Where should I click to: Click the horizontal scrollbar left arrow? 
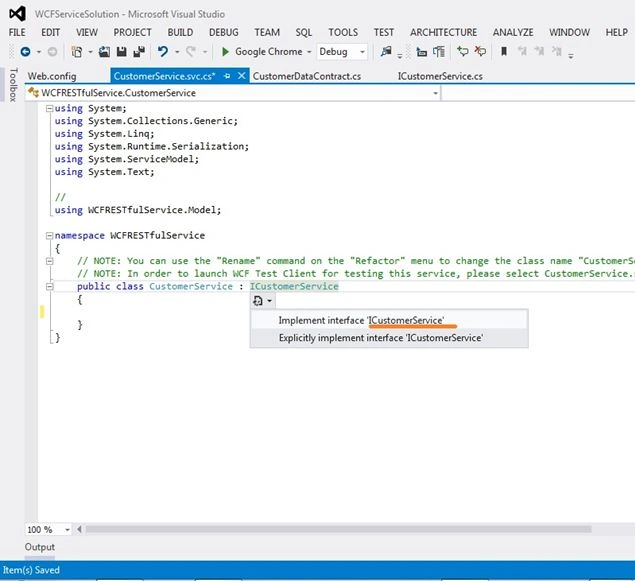pos(79,529)
